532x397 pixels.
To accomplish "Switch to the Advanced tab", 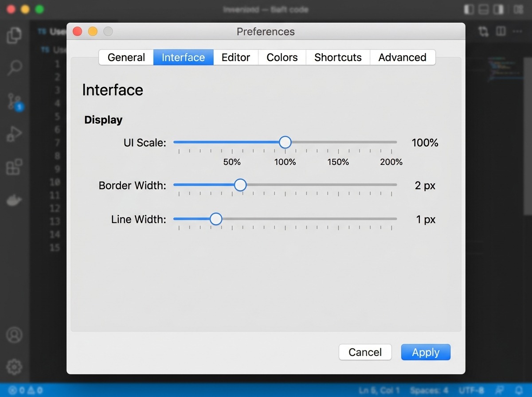I will click(x=403, y=57).
